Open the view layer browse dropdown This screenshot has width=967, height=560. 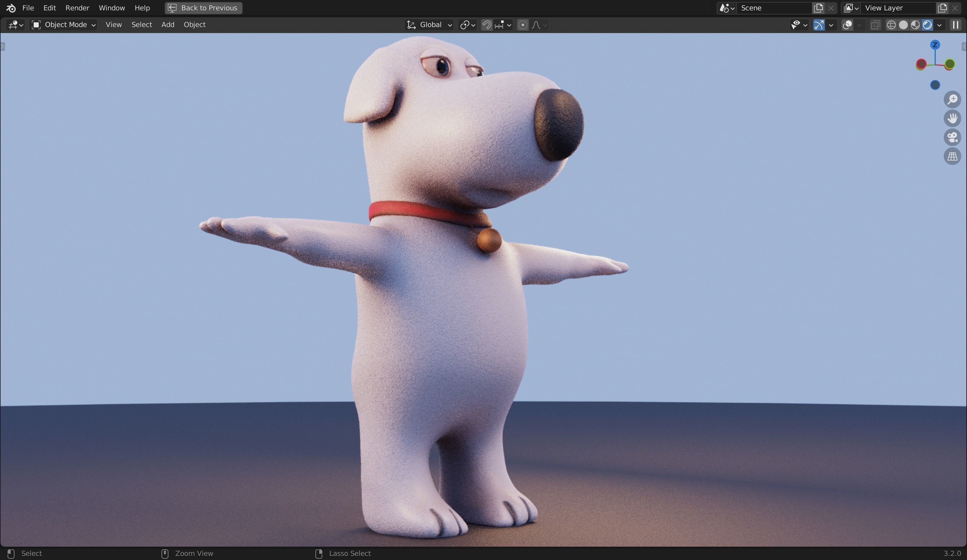tap(851, 8)
